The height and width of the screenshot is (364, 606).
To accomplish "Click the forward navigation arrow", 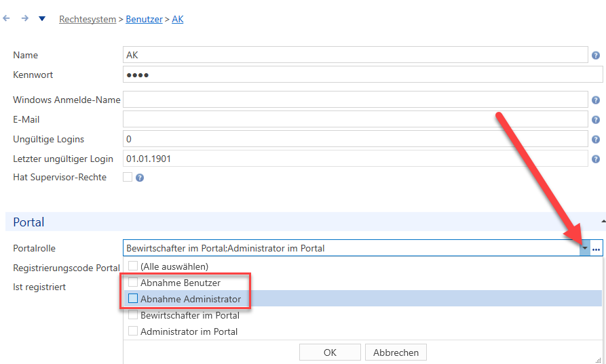I will 24,18.
